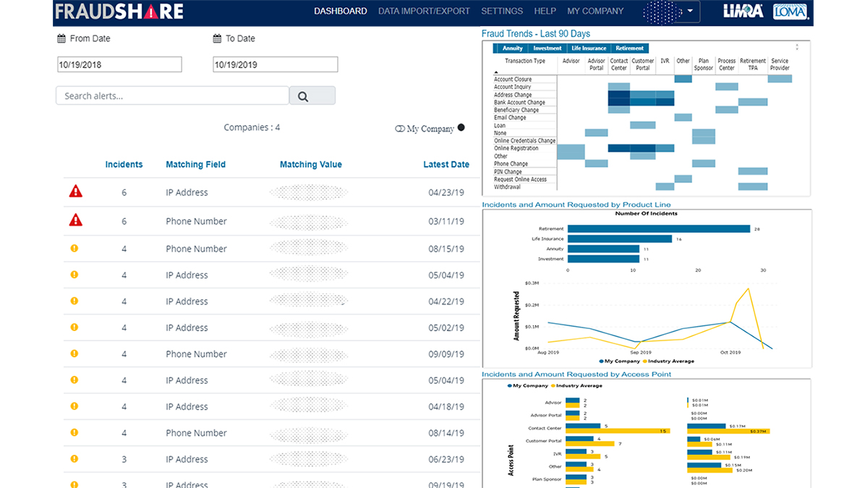This screenshot has height=488, width=868.
Task: Click the 'Account Closure' transaction row label
Action: pyautogui.click(x=513, y=80)
